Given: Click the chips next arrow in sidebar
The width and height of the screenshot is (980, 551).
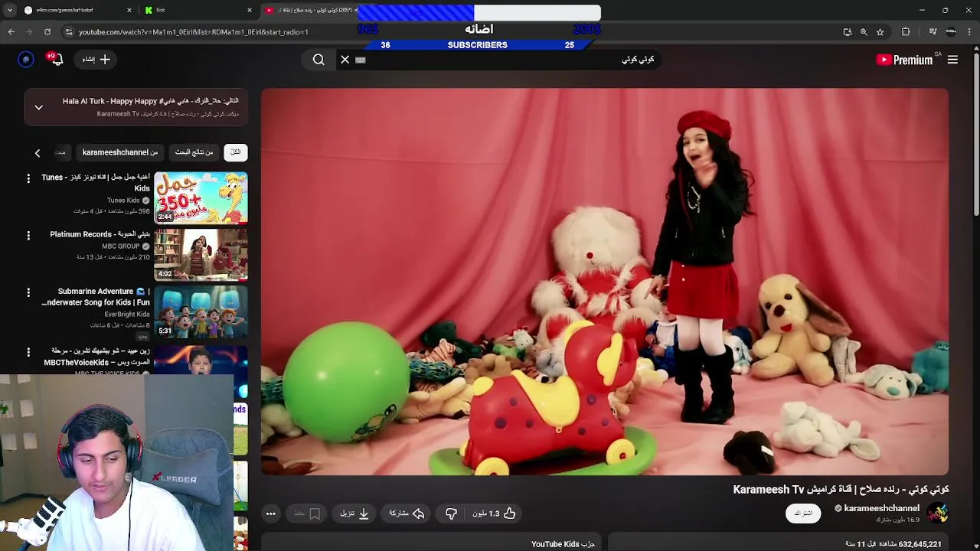Looking at the screenshot, I should coord(37,153).
